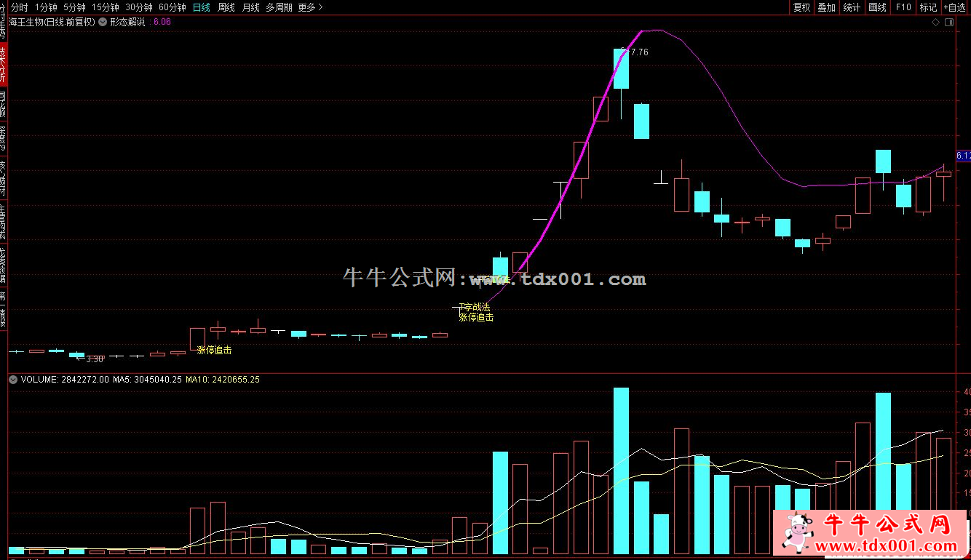Click the diamond icon at chart top-right
This screenshot has width=971, height=560.
[x=936, y=22]
